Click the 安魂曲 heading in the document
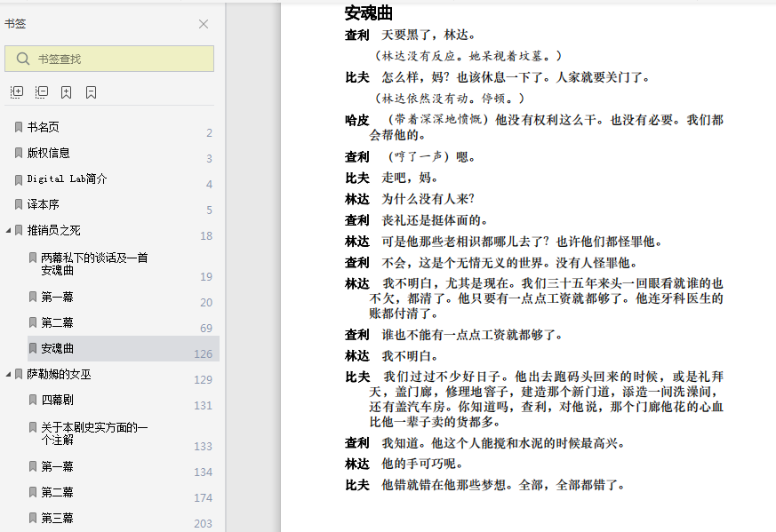Viewport: 776px width, 532px height. (369, 13)
